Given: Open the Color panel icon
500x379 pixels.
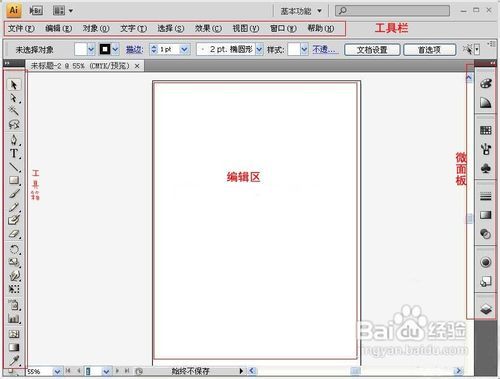Looking at the screenshot, I should pos(485,83).
